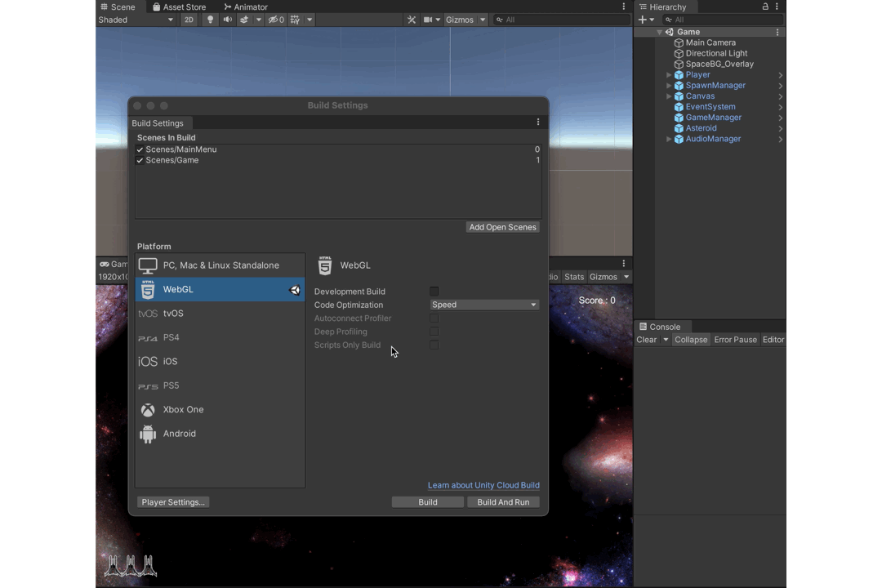Screen dimensions: 882x588
Task: Open the Game view panel three-dot menu
Action: coord(623,263)
